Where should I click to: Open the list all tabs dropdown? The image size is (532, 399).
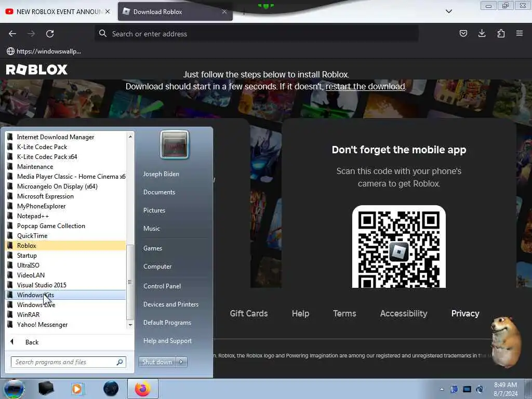(448, 11)
